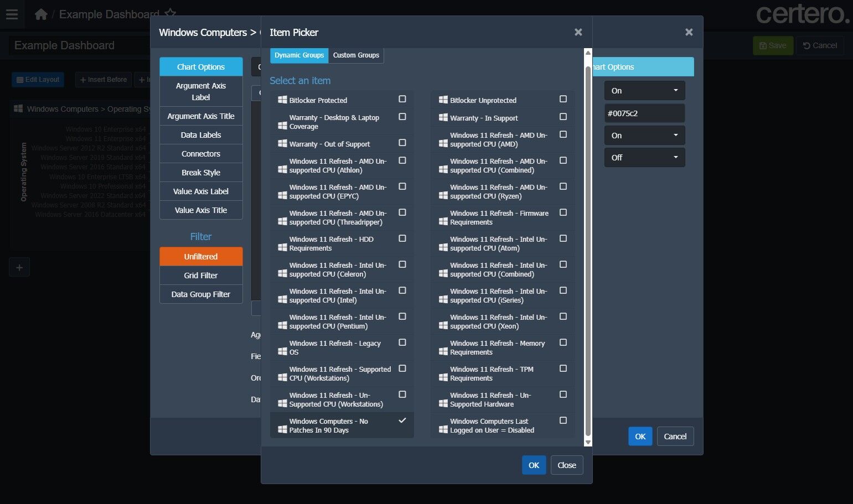Select the Unfiltered filter option
This screenshot has height=504, width=853.
[201, 257]
